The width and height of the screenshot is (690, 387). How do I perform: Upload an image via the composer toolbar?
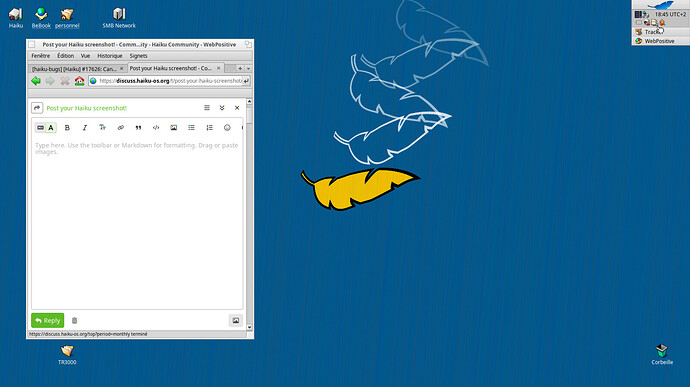tap(174, 128)
